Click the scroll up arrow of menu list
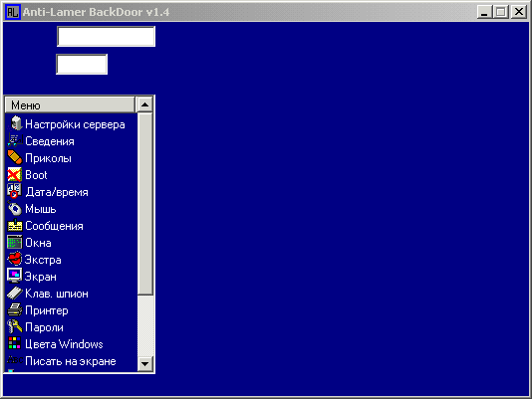 [x=144, y=104]
